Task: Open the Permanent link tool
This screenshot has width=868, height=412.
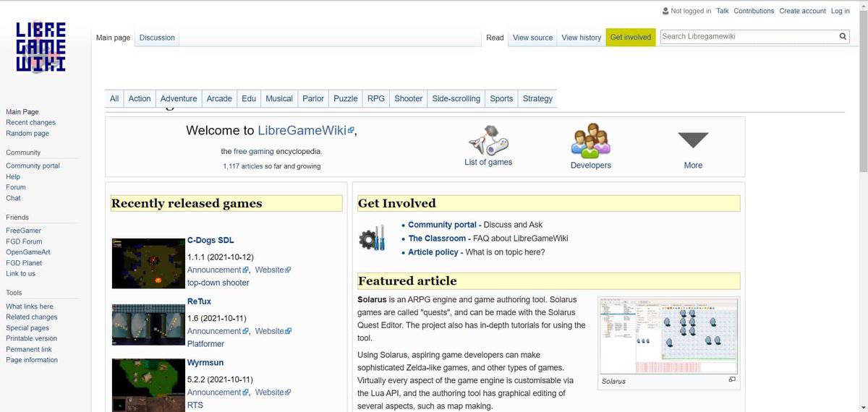Action: [29, 349]
